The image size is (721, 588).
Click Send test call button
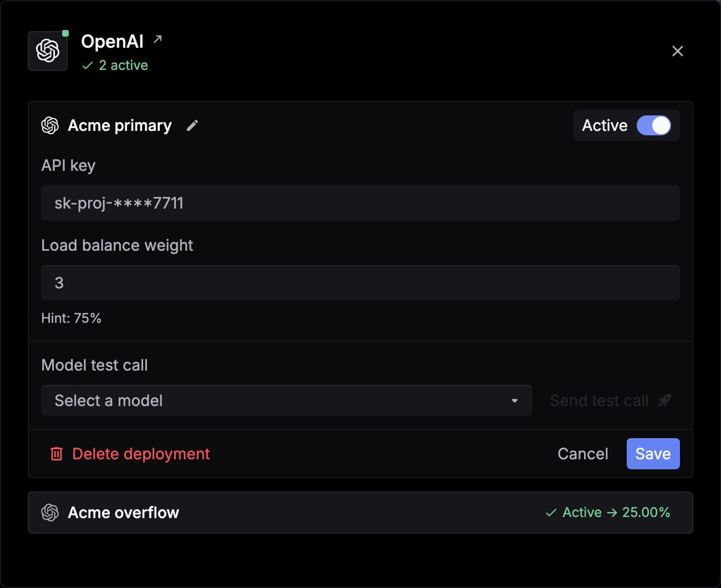[610, 401]
